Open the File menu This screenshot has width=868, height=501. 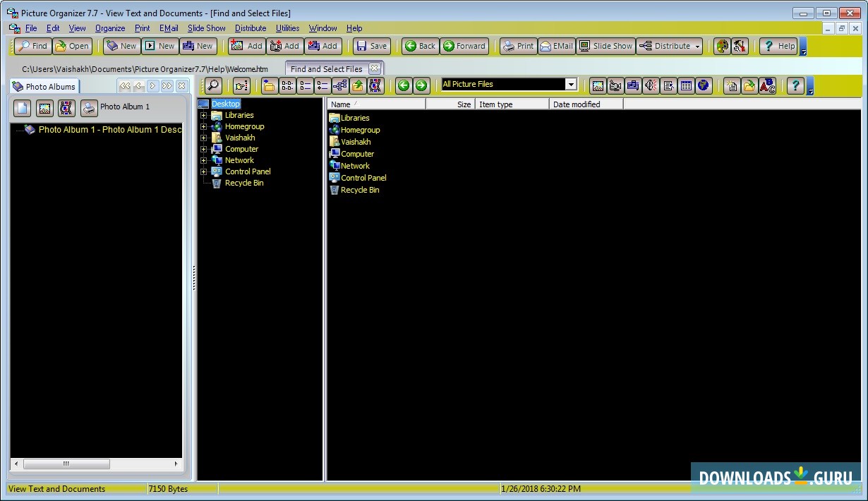click(x=31, y=28)
